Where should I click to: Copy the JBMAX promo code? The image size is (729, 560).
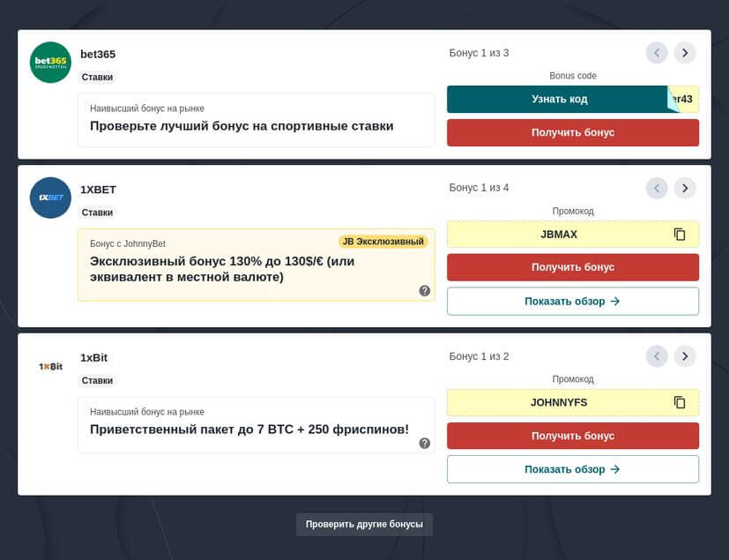679,235
